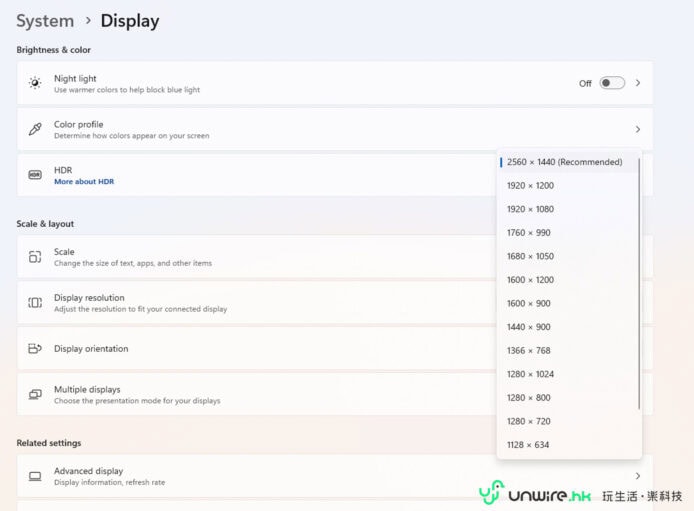The width and height of the screenshot is (694, 511).
Task: Select 1600 × 900 resolution
Action: point(528,303)
